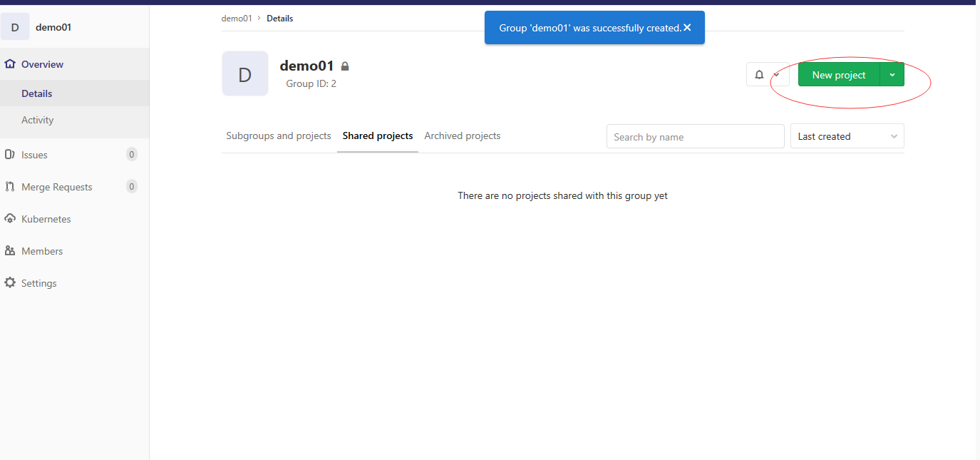Screen dimensions: 980x460
Task: Click the Merge Requests icon in sidebar
Action: pyautogui.click(x=10, y=187)
